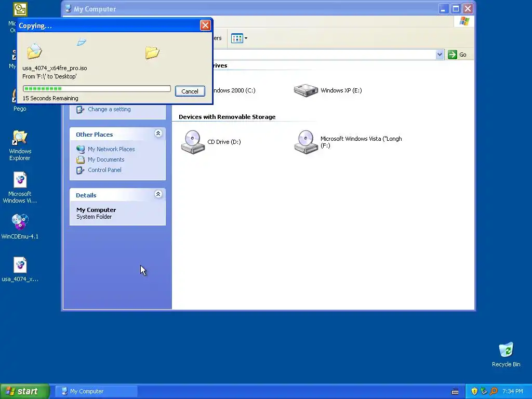Click the destination folder icon in Copying dialog

pyautogui.click(x=152, y=52)
